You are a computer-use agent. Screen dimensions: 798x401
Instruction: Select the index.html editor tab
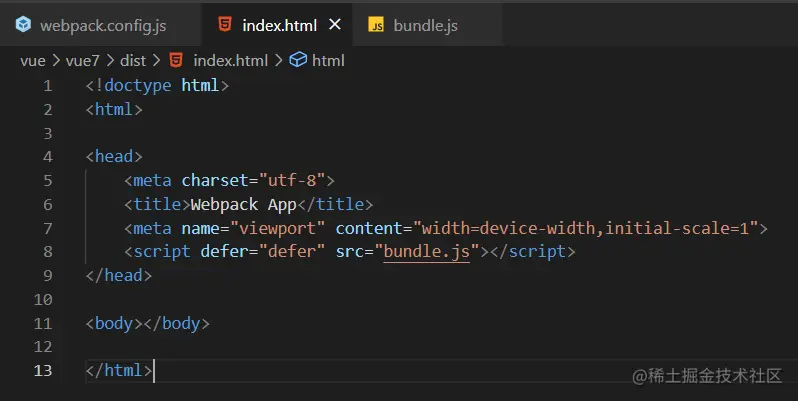coord(277,24)
